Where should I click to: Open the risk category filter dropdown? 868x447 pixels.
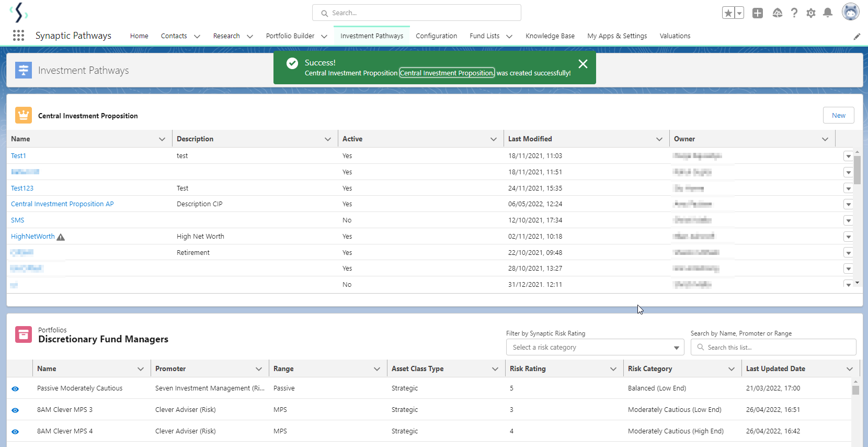[595, 348]
